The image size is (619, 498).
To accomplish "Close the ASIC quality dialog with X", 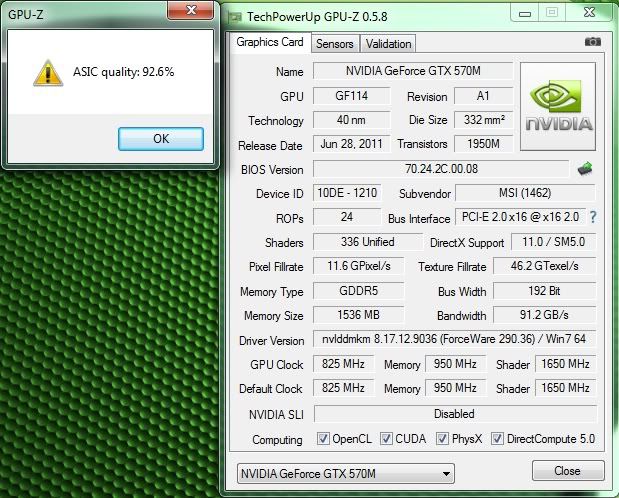I will pos(191,10).
